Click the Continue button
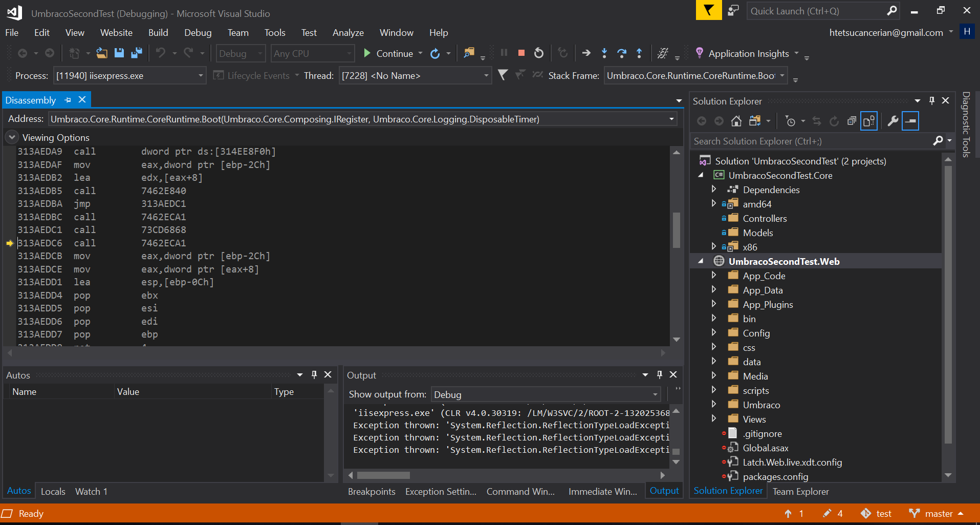This screenshot has width=980, height=525. pos(388,53)
